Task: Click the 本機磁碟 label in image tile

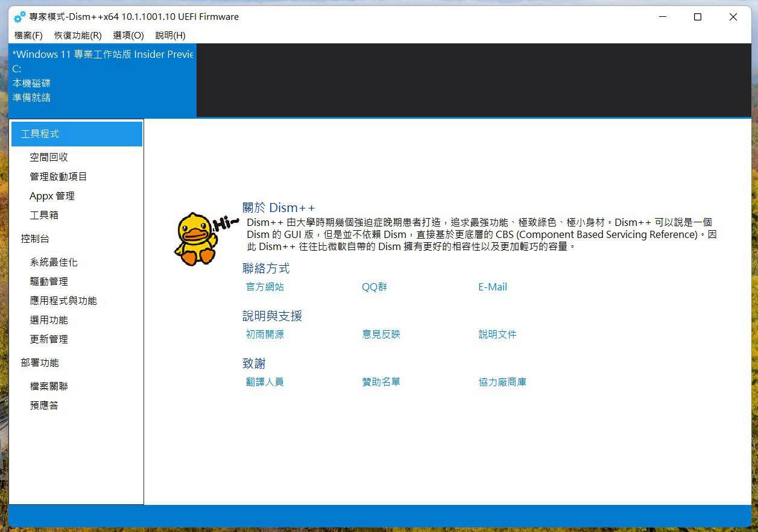Action: [31, 83]
